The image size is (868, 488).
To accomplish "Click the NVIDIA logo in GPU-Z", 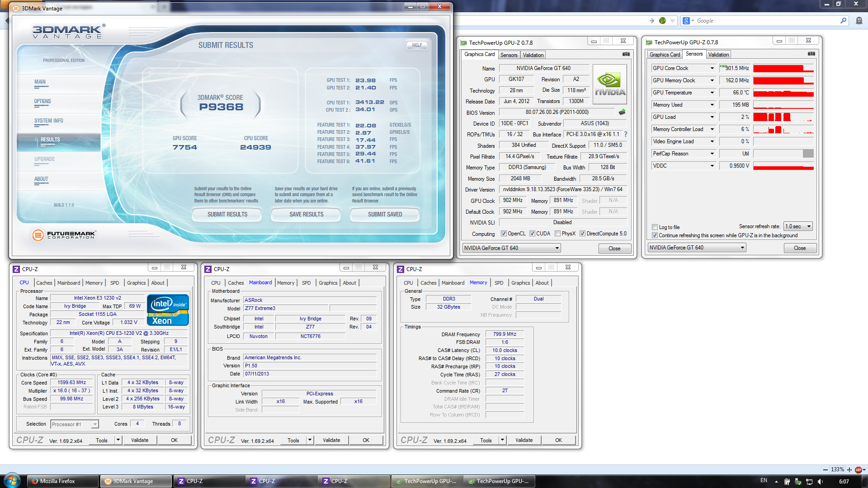I will [x=609, y=84].
